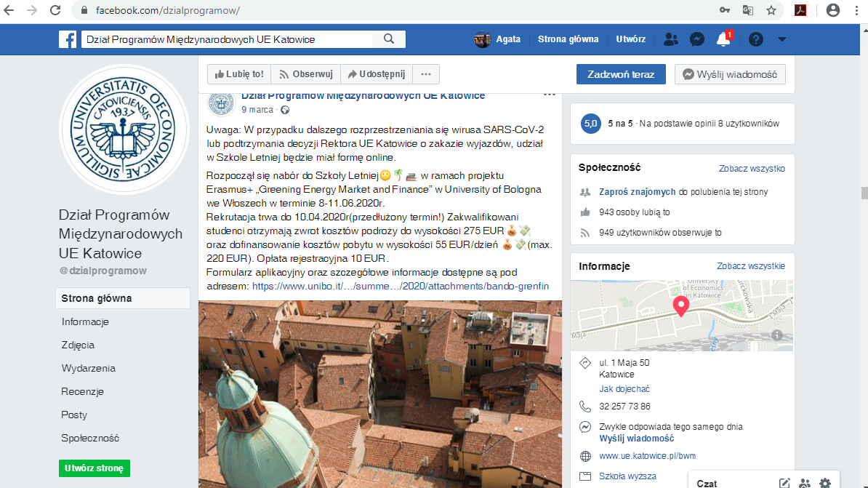868x488 pixels.
Task: Expand the account dropdown arrow
Action: [781, 39]
